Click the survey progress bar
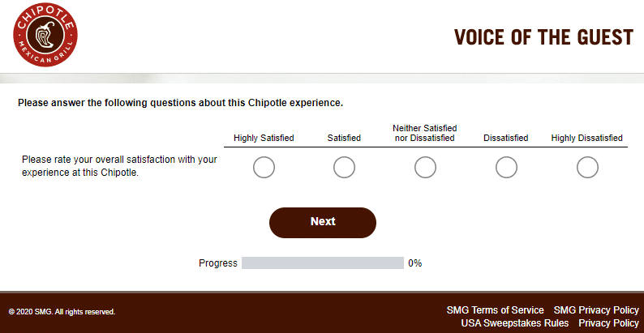This screenshot has width=644, height=333. pos(322,263)
